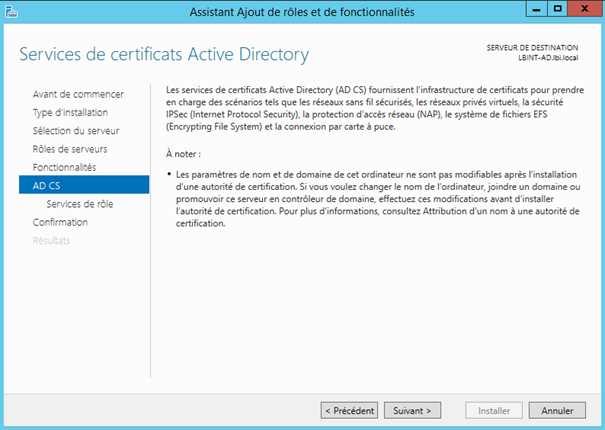Open the Services de rôle sub-step

tap(82, 204)
